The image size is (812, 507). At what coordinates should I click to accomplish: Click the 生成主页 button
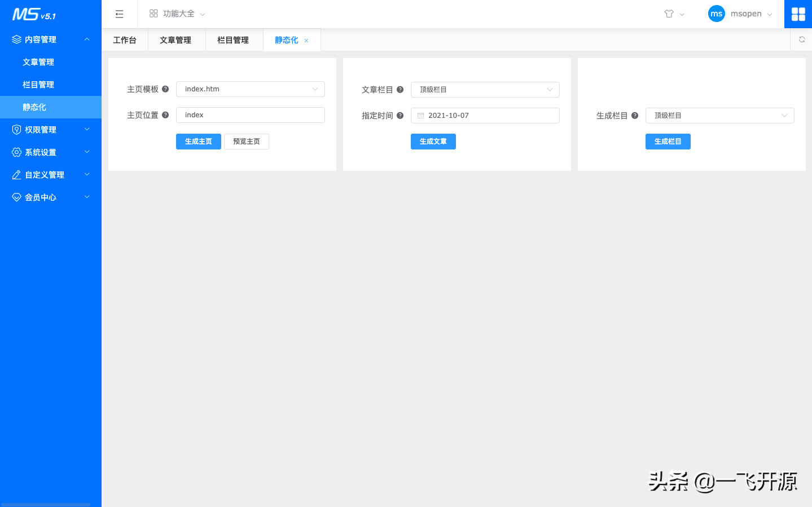click(198, 141)
